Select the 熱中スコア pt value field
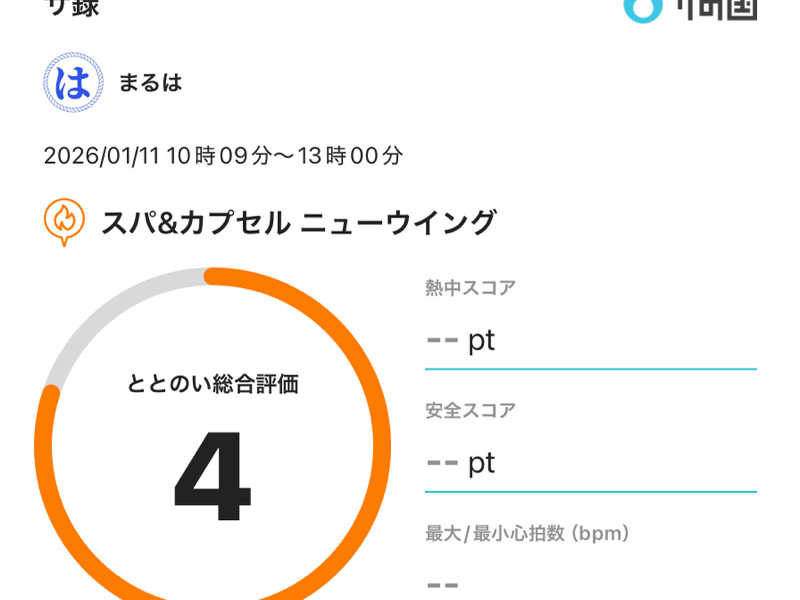Image resolution: width=800 pixels, height=600 pixels. pos(590,340)
